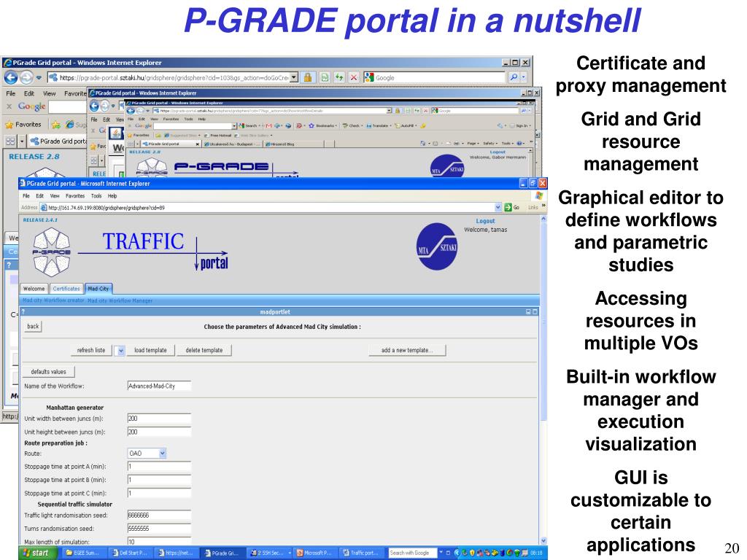Switch to the Certificates tab
747x560 pixels.
(x=66, y=289)
